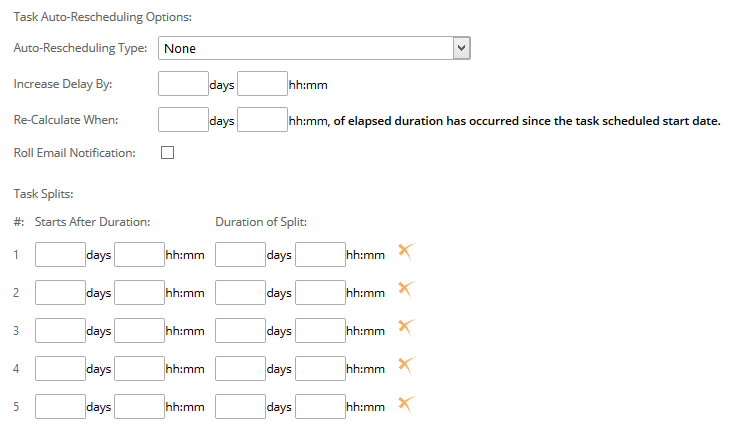Image resolution: width=747 pixels, height=434 pixels.
Task: Enable Roll Email Notification checkbox
Action: pyautogui.click(x=167, y=152)
